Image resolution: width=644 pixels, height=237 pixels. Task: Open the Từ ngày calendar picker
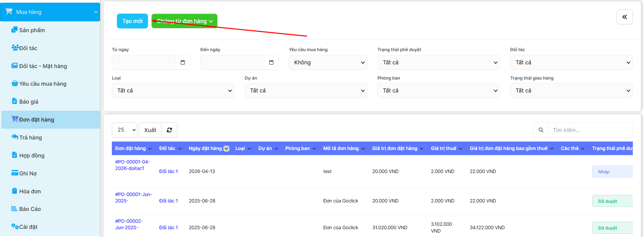pyautogui.click(x=183, y=62)
